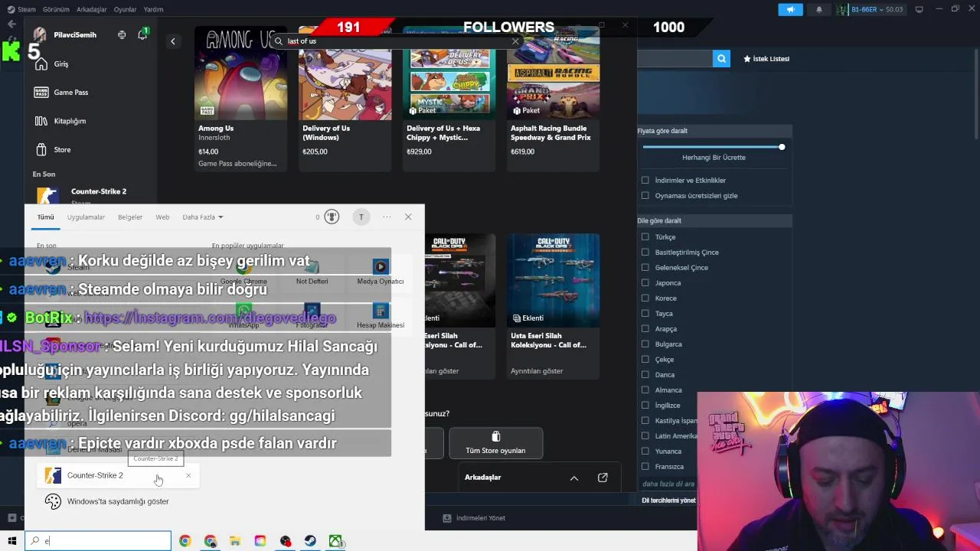Open Görünüm menu in Steam
Screen dimensions: 980x551
click(x=56, y=9)
